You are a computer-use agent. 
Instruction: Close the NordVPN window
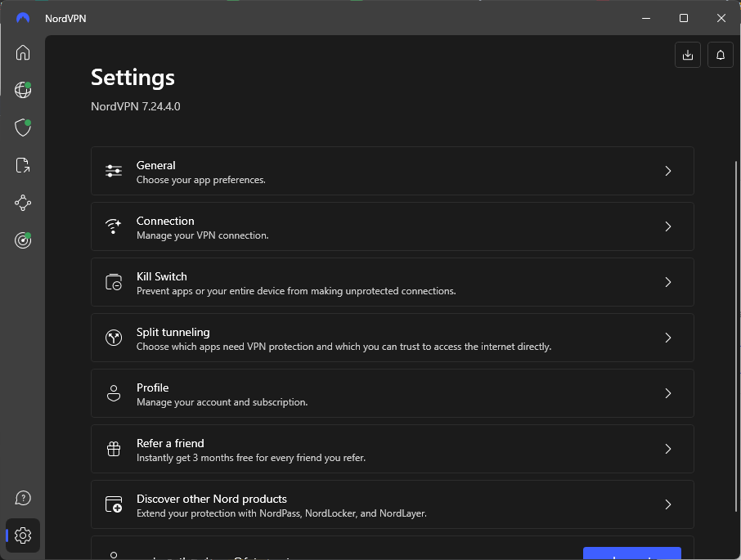tap(721, 18)
